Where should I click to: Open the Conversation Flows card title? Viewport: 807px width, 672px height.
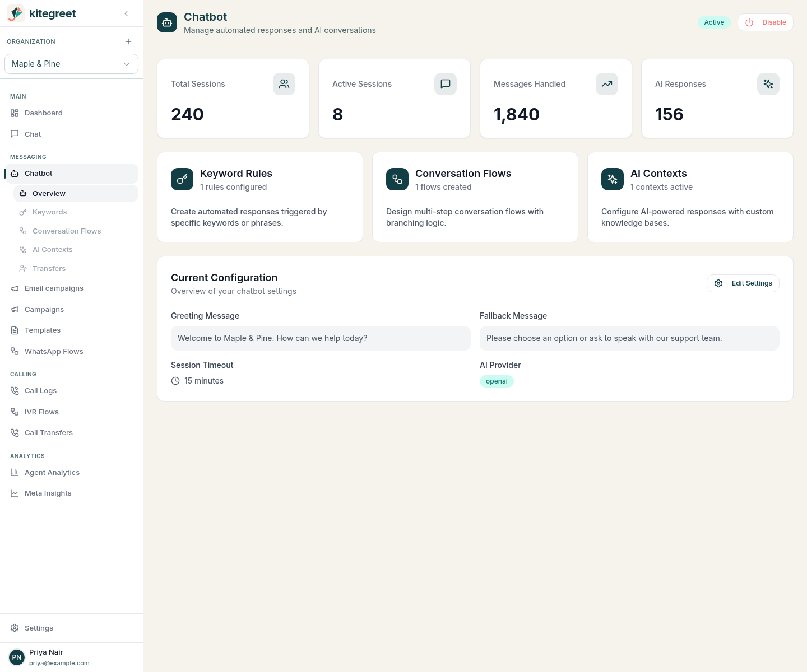[x=463, y=174]
